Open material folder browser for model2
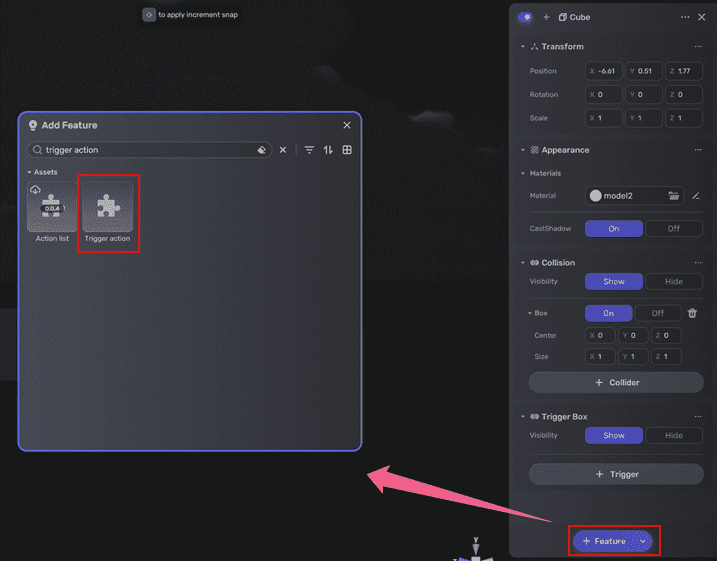717x561 pixels. (x=674, y=196)
